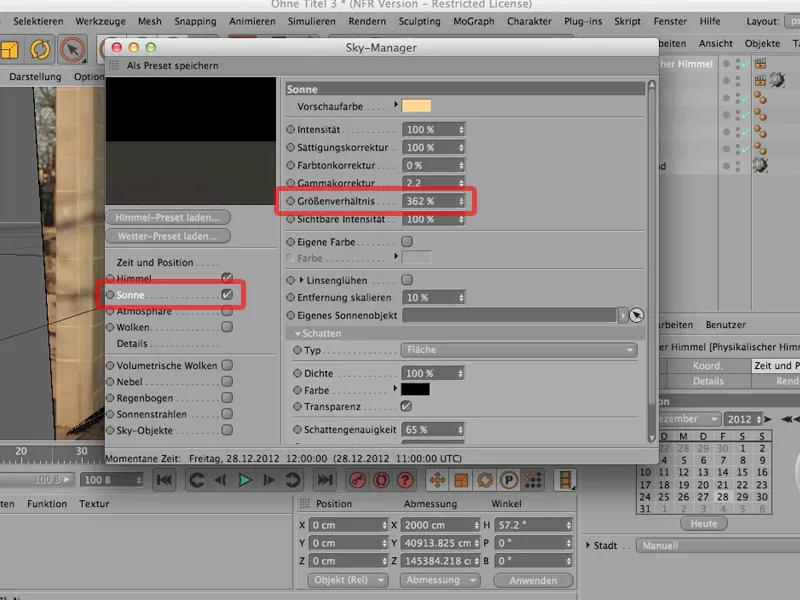Enable the Sonnenstrahlen checkbox
The height and width of the screenshot is (600, 800).
pyautogui.click(x=227, y=414)
